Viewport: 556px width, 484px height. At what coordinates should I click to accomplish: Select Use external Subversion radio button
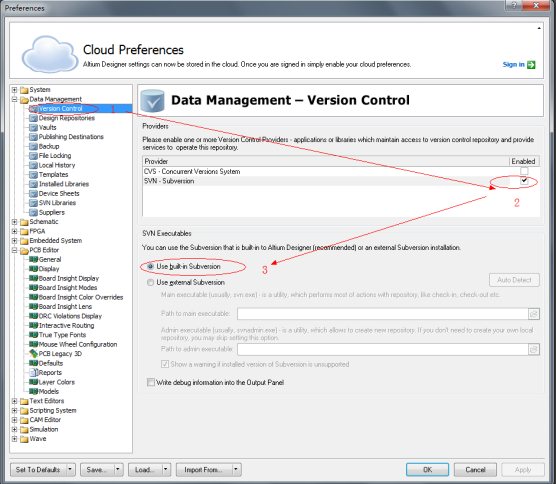[150, 283]
